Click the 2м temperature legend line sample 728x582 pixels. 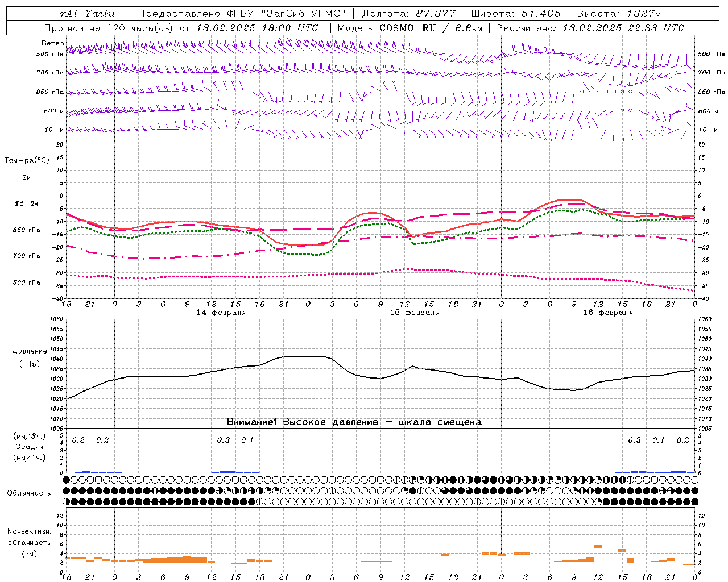point(26,184)
